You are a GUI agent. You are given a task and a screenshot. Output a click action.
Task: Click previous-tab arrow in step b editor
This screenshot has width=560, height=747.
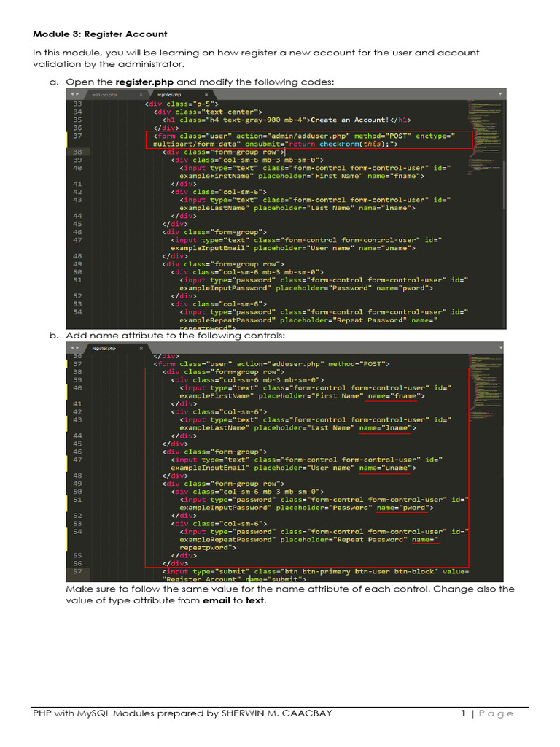pyautogui.click(x=72, y=348)
